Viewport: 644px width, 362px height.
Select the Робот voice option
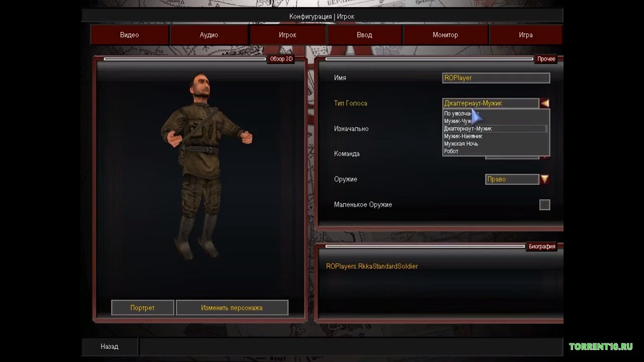point(451,151)
